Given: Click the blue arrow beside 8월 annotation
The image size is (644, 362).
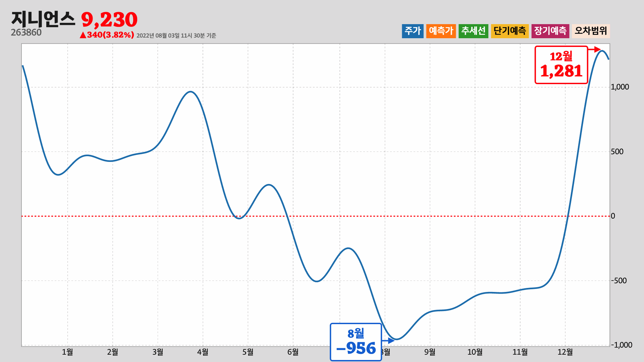Looking at the screenshot, I should (388, 341).
